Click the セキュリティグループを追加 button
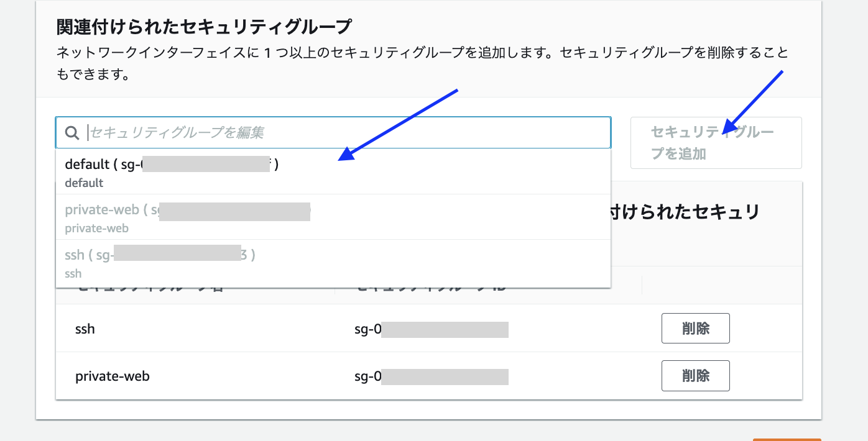 716,143
